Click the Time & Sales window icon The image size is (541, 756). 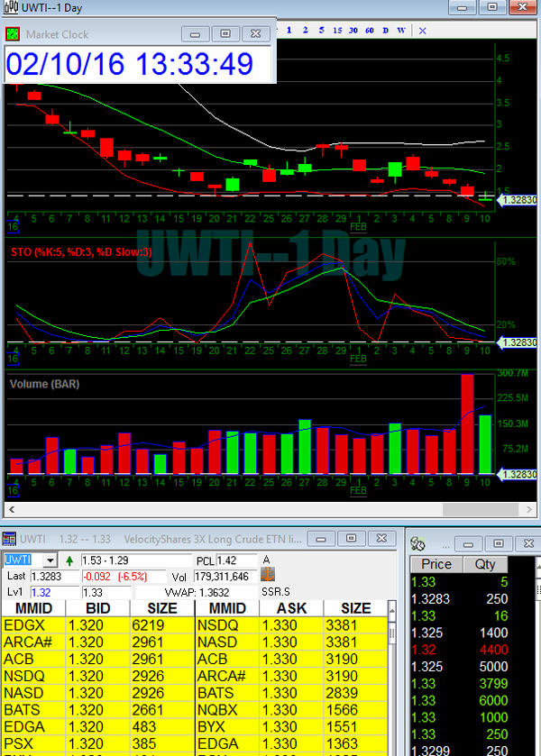point(417,544)
